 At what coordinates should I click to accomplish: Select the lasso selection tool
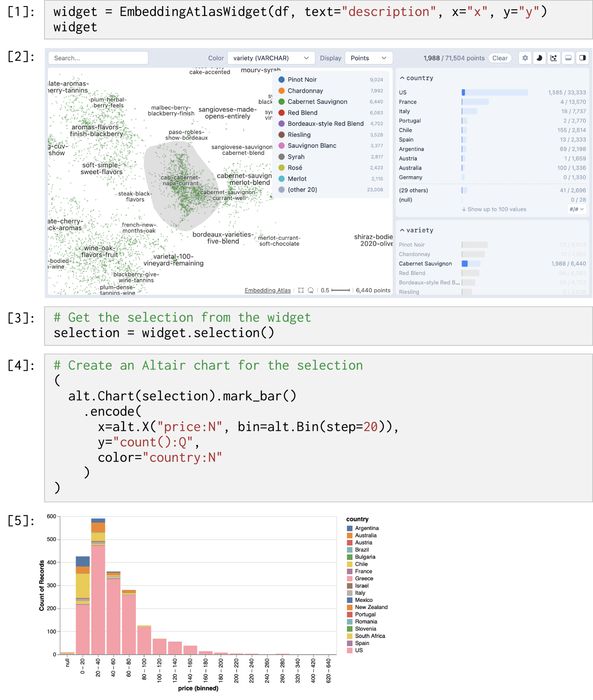(311, 290)
